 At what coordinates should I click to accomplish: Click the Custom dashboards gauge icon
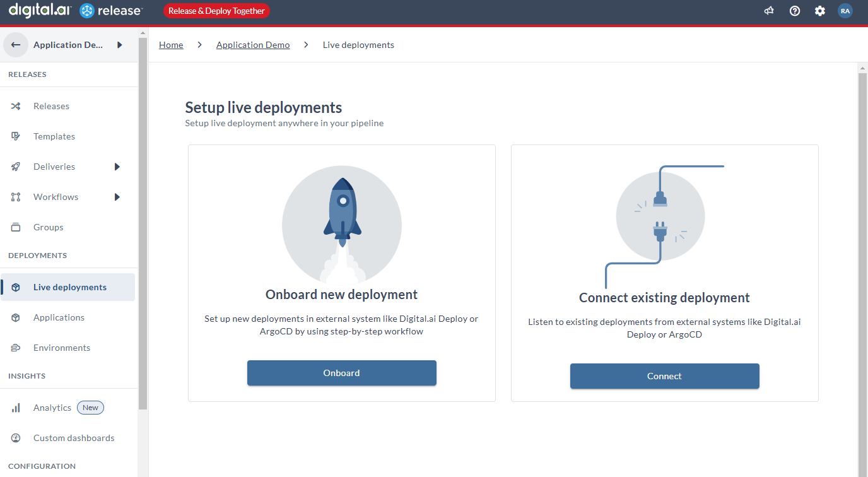tap(16, 438)
